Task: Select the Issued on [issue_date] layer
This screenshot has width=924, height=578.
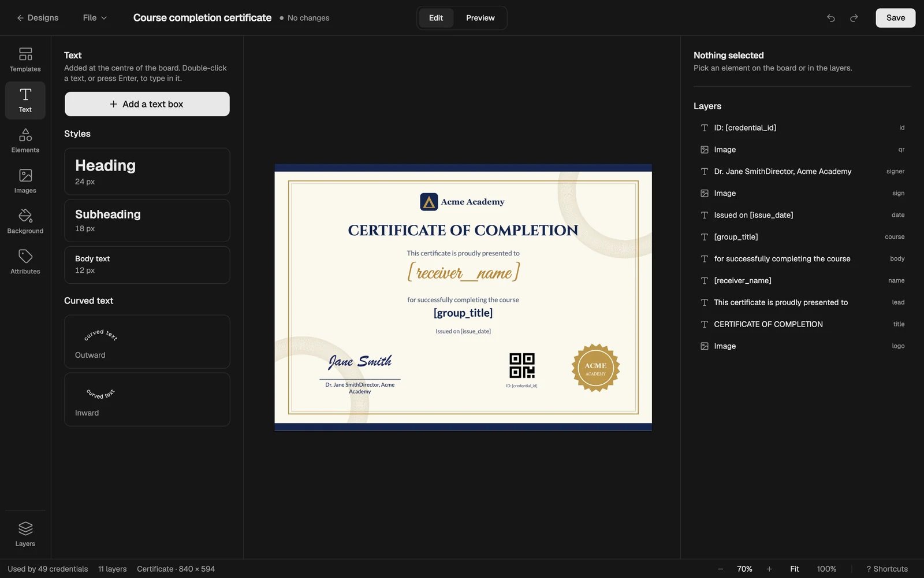Action: tap(802, 215)
